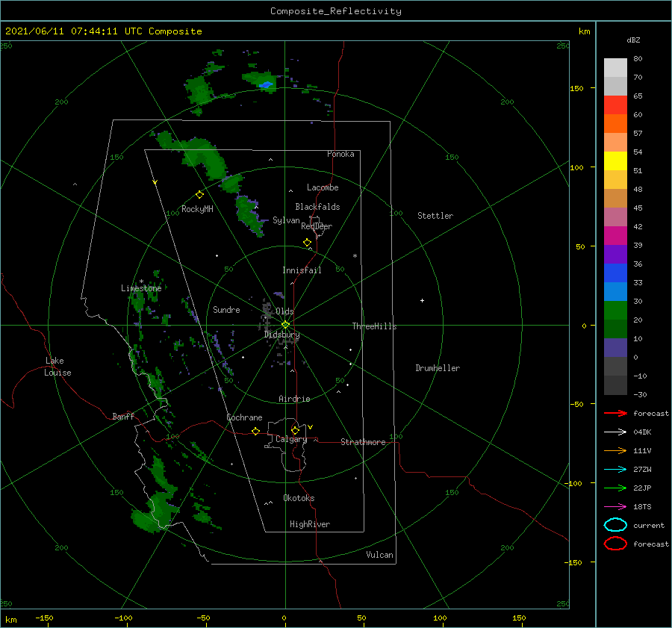
Task: Click the Airdrie label
Action: coord(294,399)
